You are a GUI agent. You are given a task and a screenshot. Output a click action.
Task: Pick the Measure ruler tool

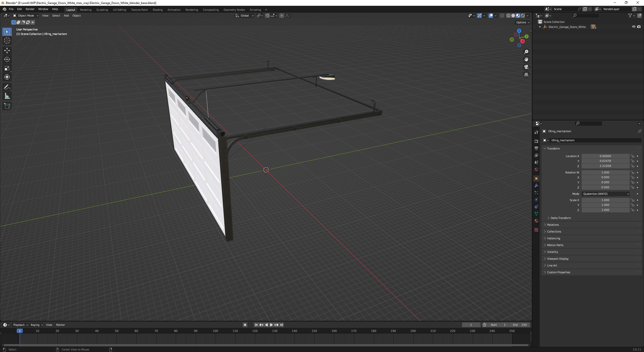[x=7, y=96]
